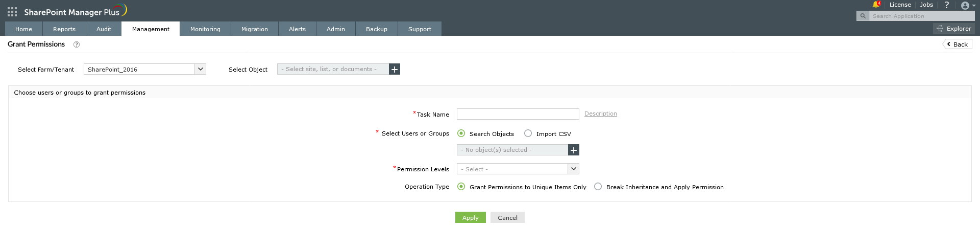Open the user account profile icon
Screen dimensions: 980x248
coord(965,6)
